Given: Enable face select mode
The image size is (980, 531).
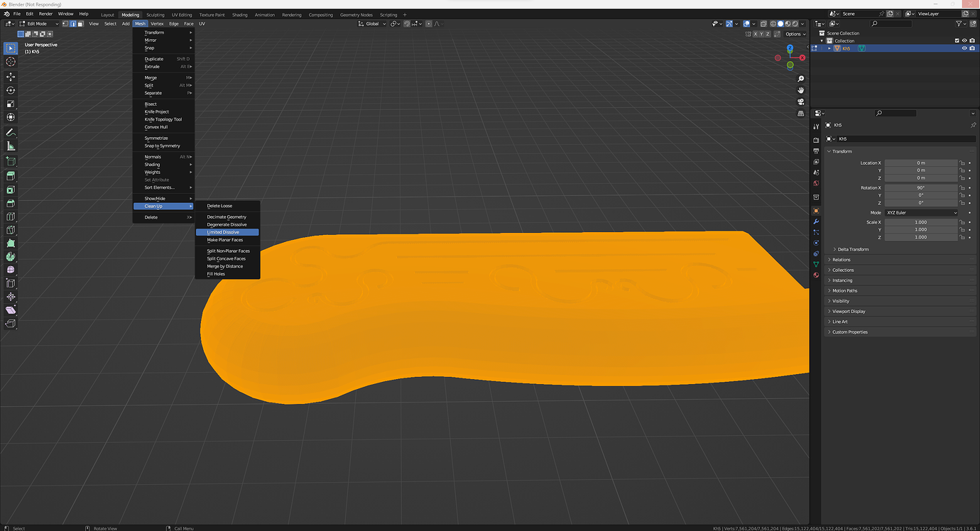Looking at the screenshot, I should tap(81, 23).
